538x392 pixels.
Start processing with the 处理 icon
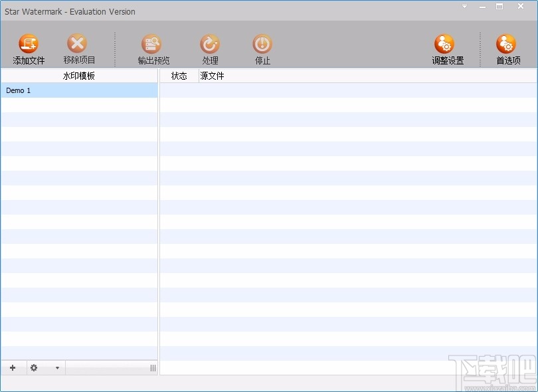click(210, 44)
